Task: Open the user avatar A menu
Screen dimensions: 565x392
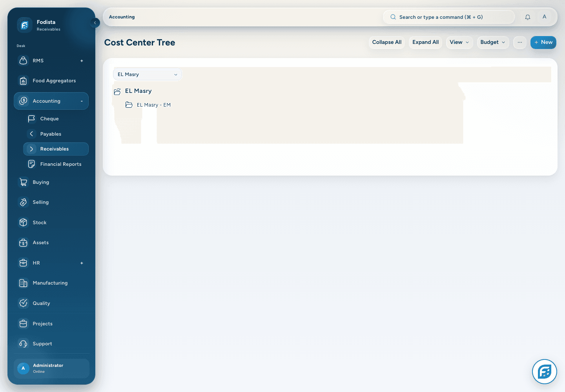Action: tap(544, 17)
